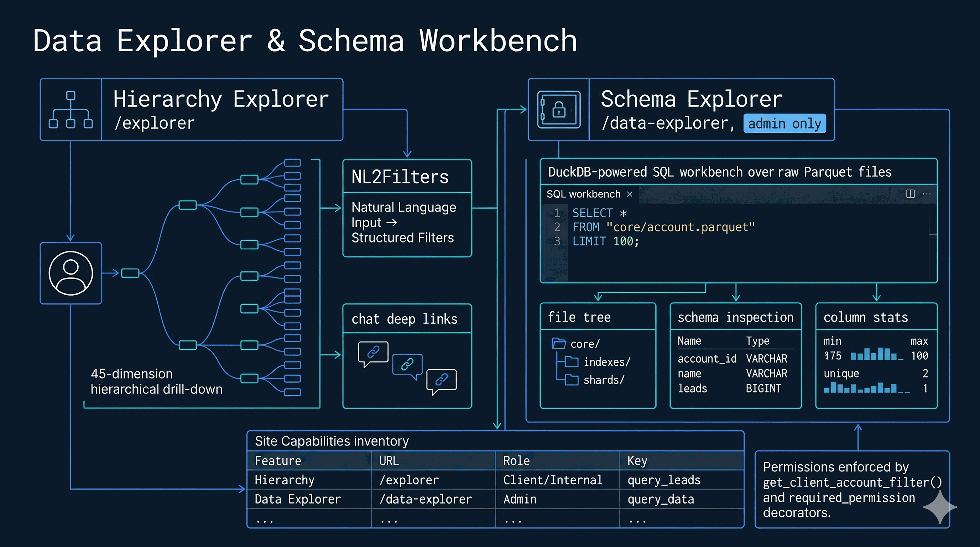The width and height of the screenshot is (980, 547).
Task: Click the min/max histogram bars
Action: 876,354
